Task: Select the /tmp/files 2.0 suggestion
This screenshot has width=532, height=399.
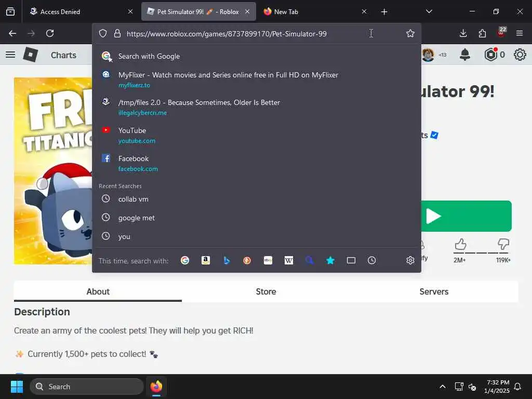Action: (257, 107)
